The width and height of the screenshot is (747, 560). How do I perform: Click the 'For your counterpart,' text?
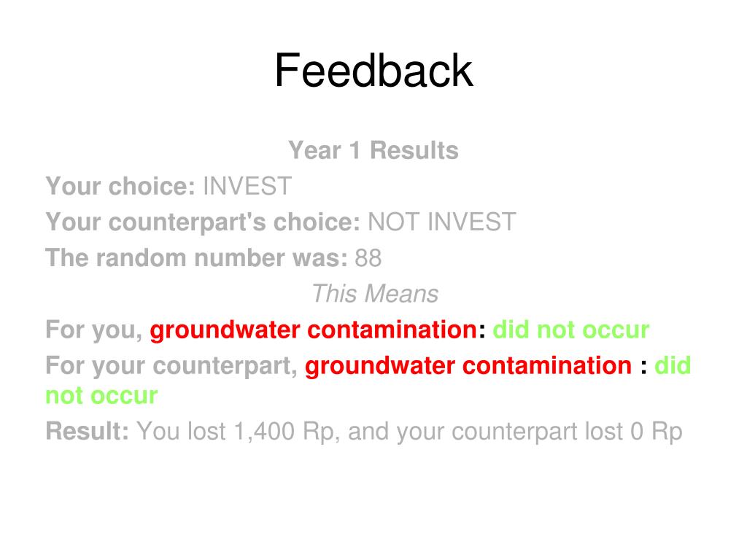pyautogui.click(x=172, y=366)
